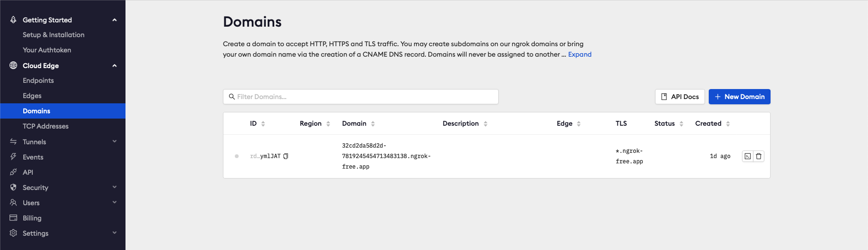Click the Security shield icon
868x250 pixels.
point(13,187)
